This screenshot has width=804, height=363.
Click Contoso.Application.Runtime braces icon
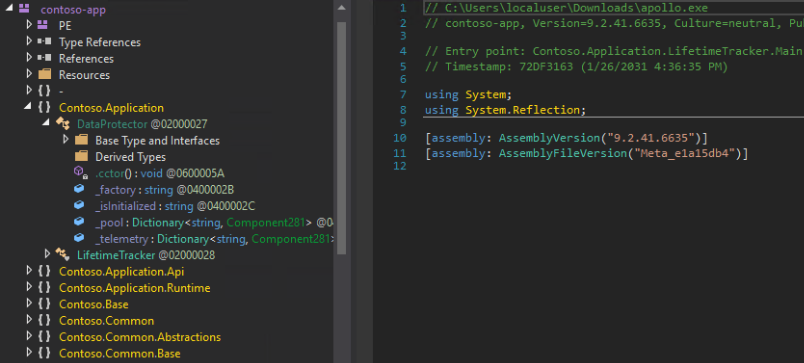pos(44,288)
